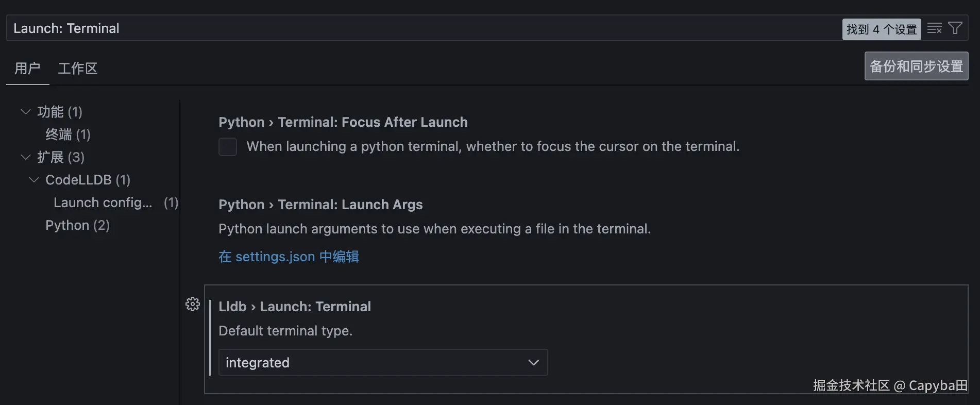Switch to the 用户 settings tab
This screenshot has width=980, height=405.
pyautogui.click(x=27, y=69)
